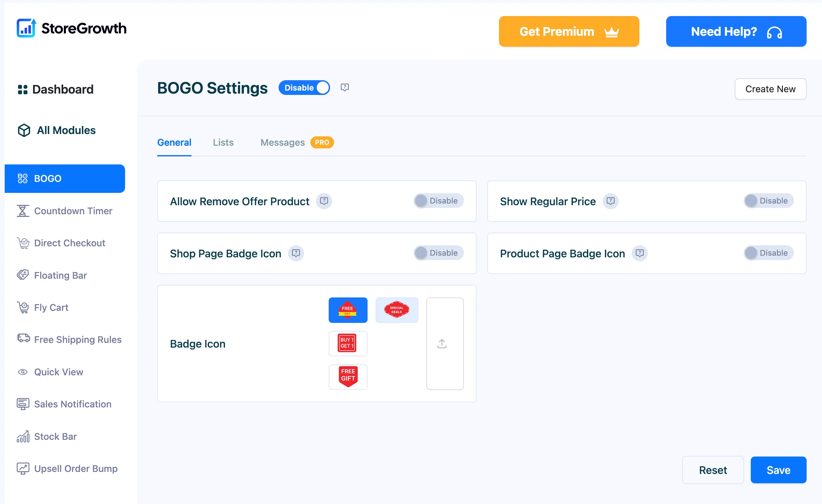Enable Product Page Badge Icon toggle
Image resolution: width=822 pixels, height=504 pixels.
[x=768, y=253]
